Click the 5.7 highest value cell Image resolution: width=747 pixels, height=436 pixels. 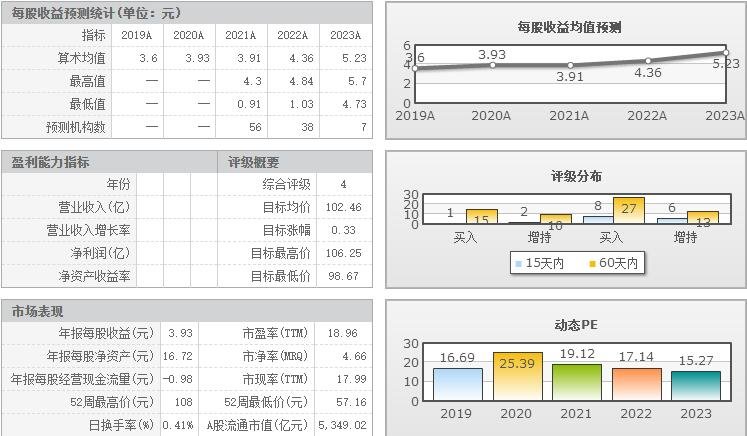tap(357, 81)
